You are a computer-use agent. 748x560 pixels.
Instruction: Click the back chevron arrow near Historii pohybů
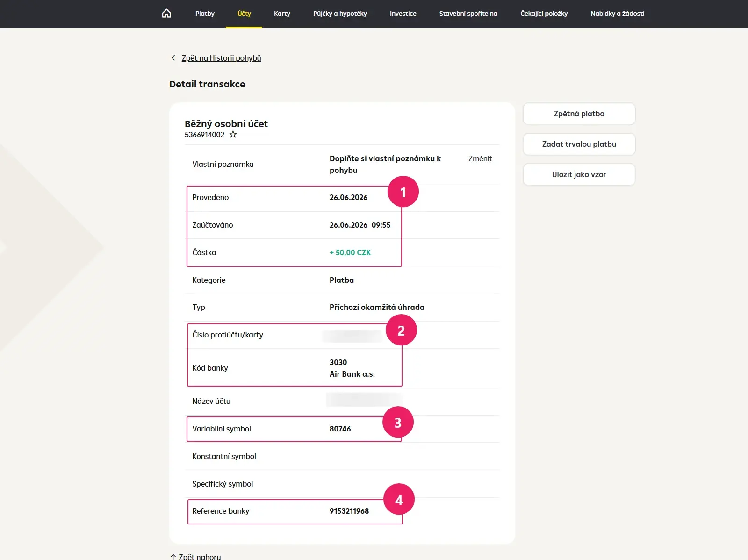[x=173, y=58]
